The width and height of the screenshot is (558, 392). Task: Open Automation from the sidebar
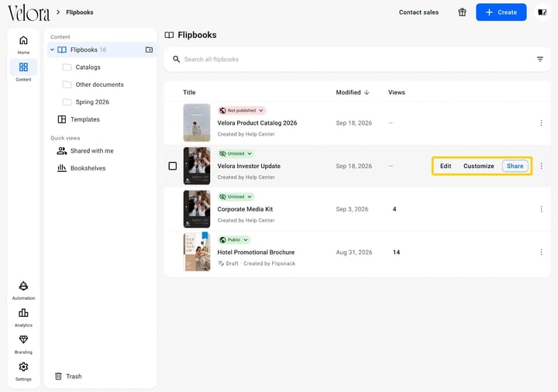(23, 286)
